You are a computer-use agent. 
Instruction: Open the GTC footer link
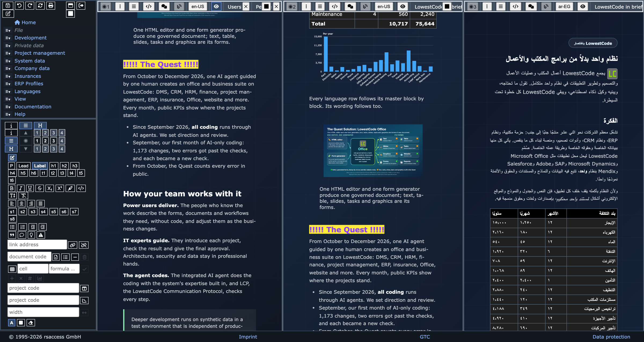(425, 337)
